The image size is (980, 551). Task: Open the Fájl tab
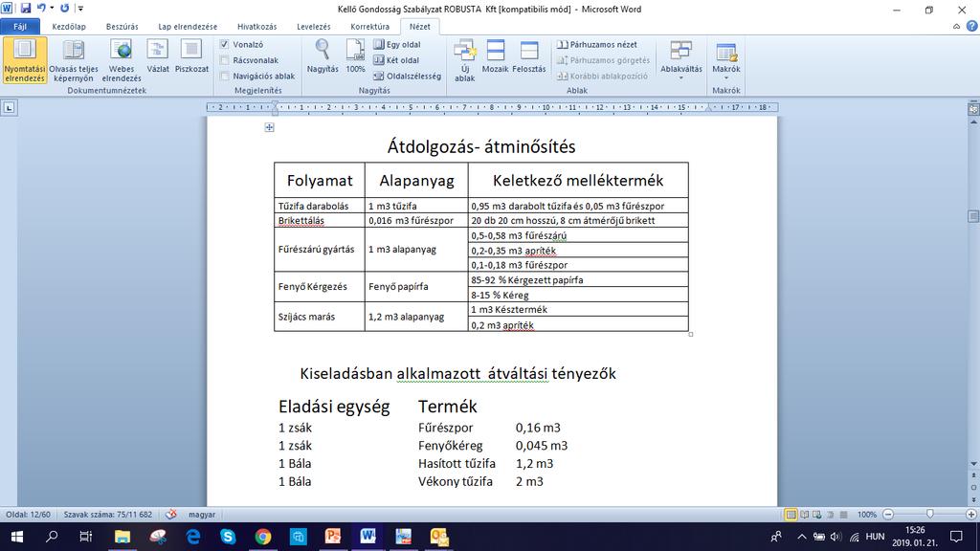pyautogui.click(x=21, y=27)
